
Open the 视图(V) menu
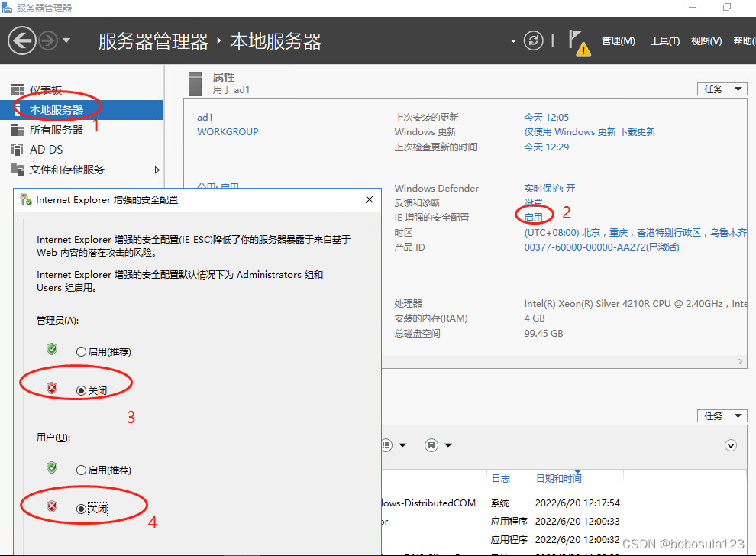click(706, 41)
